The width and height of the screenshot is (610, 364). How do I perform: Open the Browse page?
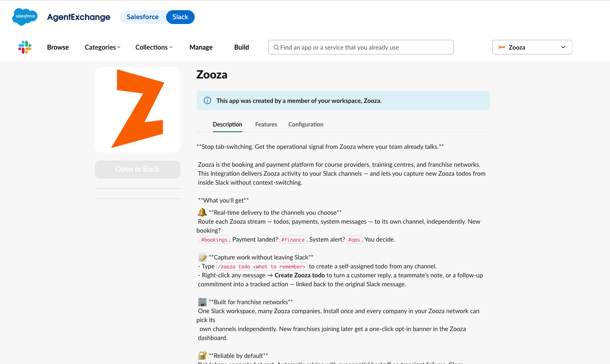(x=58, y=47)
